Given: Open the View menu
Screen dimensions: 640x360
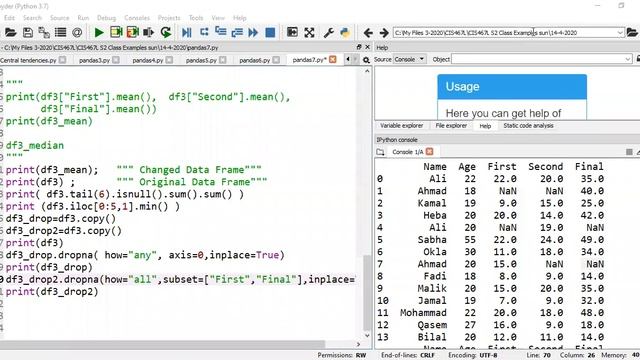Looking at the screenshot, I should pyautogui.click(x=218, y=18).
